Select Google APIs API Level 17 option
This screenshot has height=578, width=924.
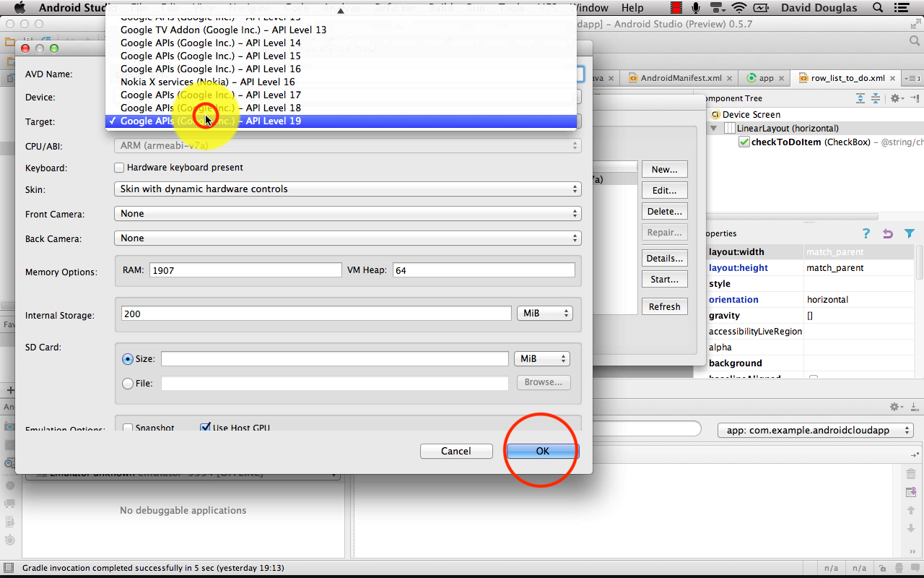[x=341, y=95]
